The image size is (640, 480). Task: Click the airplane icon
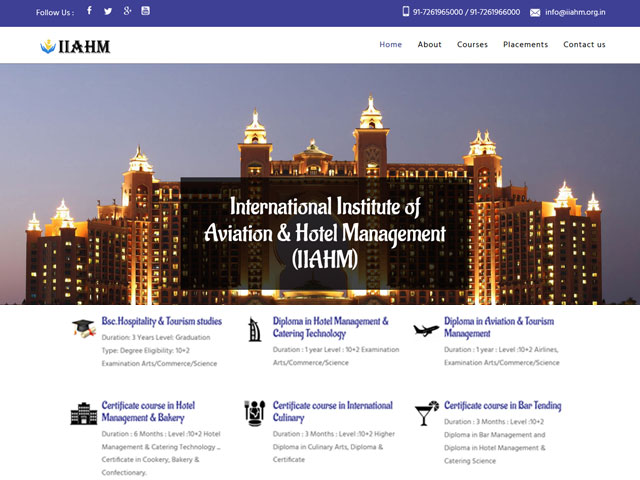pos(426,330)
